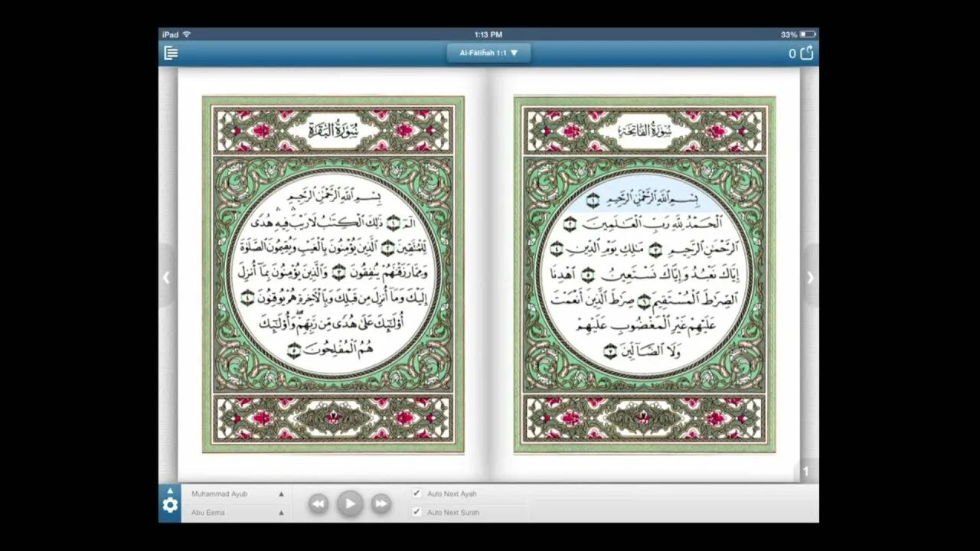This screenshot has height=551, width=980.
Task: Tap the iPad battery indicator
Action: coord(808,34)
